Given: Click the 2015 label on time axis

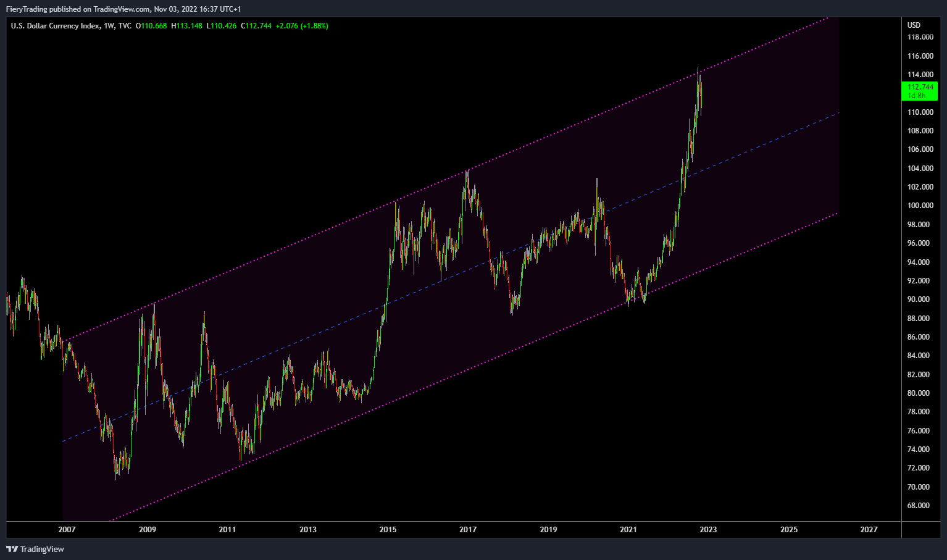Looking at the screenshot, I should [x=388, y=530].
